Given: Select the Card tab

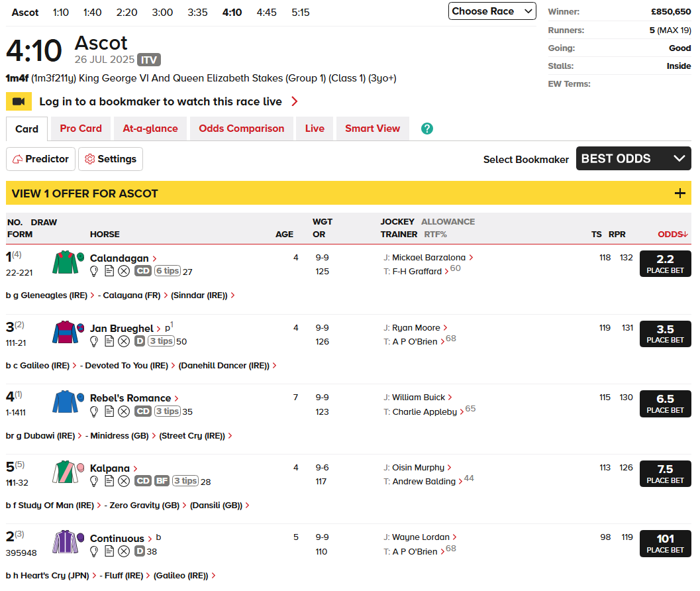Looking at the screenshot, I should point(26,129).
